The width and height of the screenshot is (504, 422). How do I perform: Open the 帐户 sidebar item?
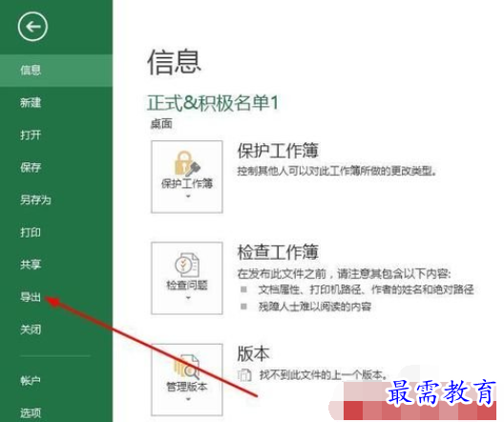tap(31, 381)
